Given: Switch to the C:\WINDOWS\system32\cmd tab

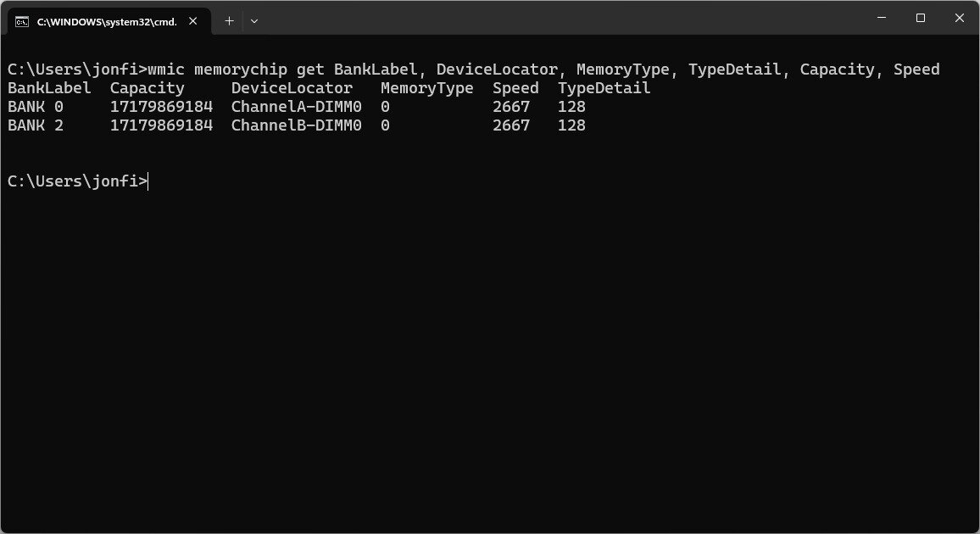Looking at the screenshot, I should point(110,21).
